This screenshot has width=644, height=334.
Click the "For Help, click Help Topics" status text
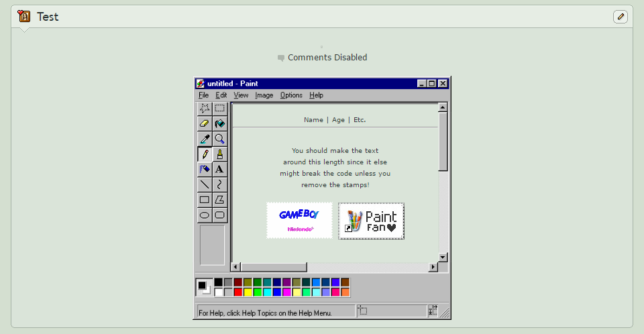pyautogui.click(x=265, y=313)
